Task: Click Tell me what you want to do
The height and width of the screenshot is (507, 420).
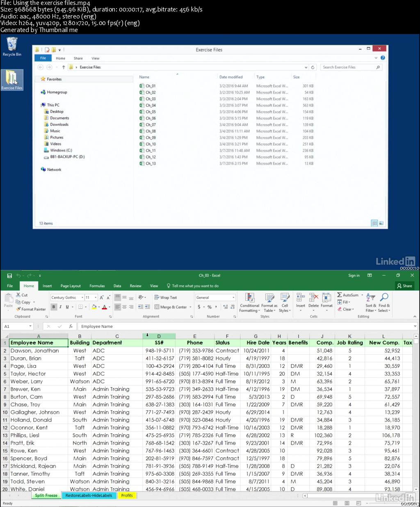Action: [193, 286]
